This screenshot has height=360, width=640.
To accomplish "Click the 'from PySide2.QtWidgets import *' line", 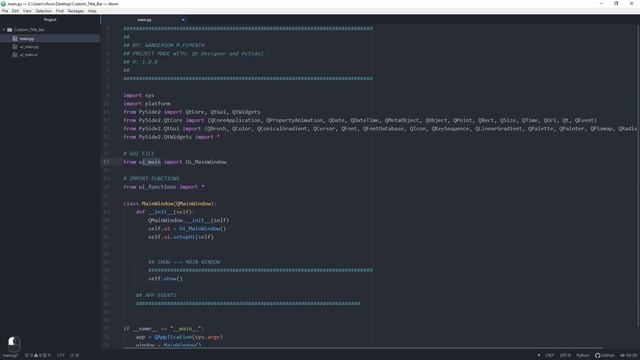I will click(171, 137).
